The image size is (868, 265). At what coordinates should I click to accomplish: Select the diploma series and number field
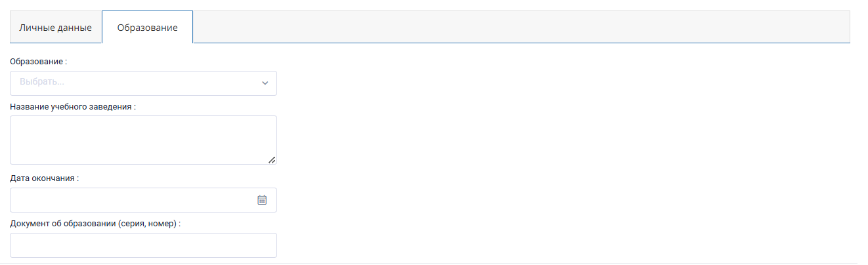[143, 245]
